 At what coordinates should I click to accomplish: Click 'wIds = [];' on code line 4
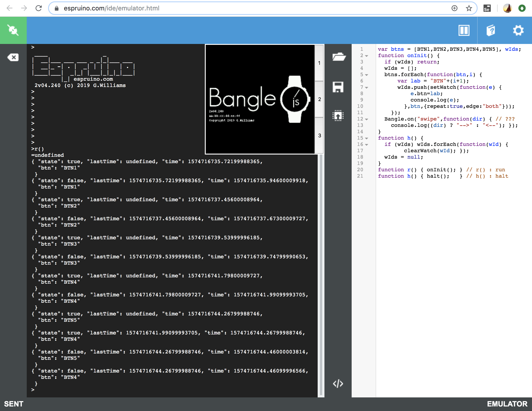click(400, 68)
